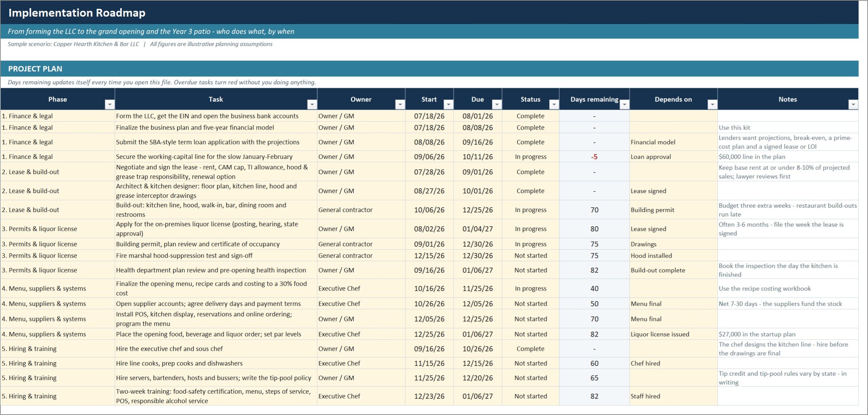Select the 01/04/27 due date cell
The image size is (868, 415).
pyautogui.click(x=478, y=229)
